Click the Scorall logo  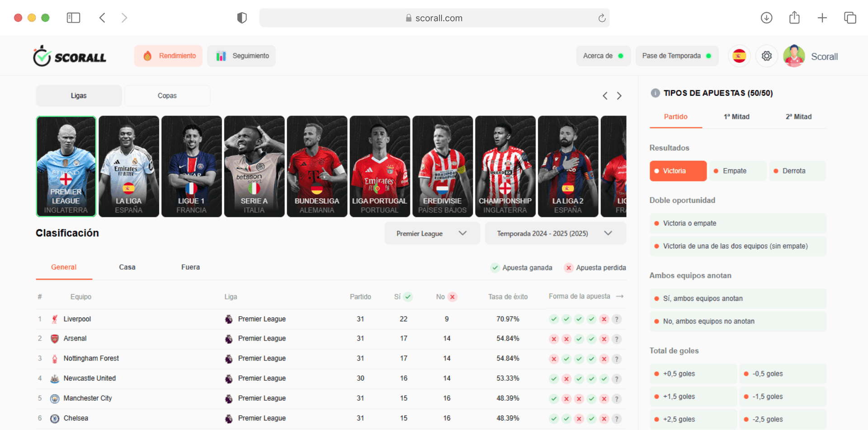pos(70,56)
